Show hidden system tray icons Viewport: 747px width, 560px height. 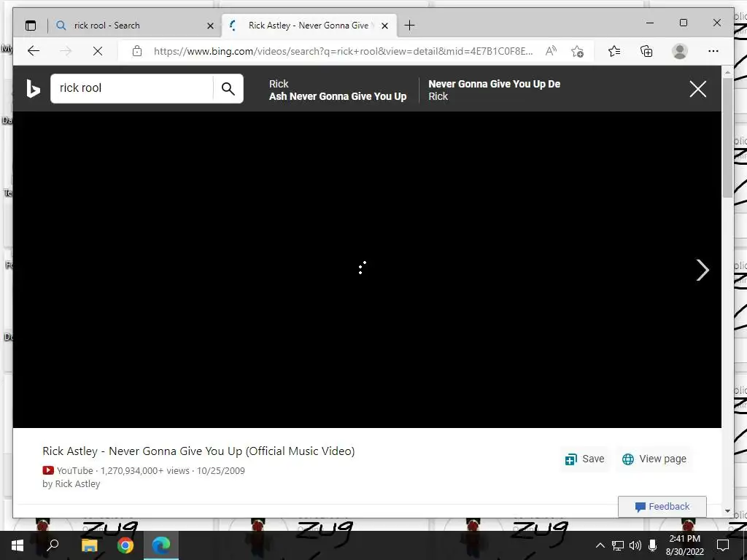(600, 545)
